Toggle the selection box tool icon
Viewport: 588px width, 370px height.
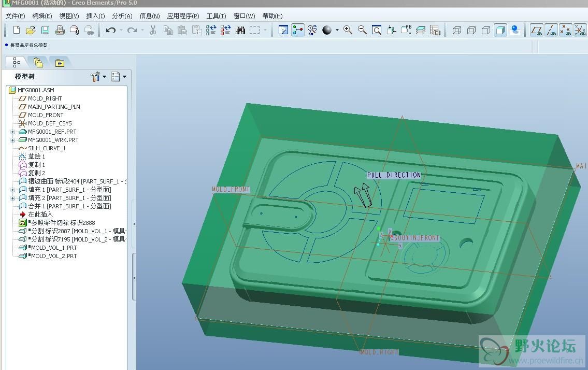(254, 30)
